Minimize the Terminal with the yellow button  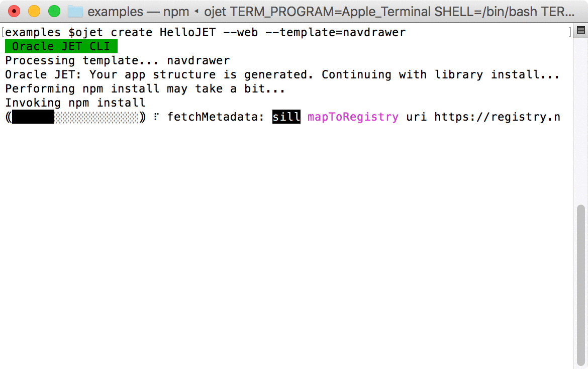(34, 11)
